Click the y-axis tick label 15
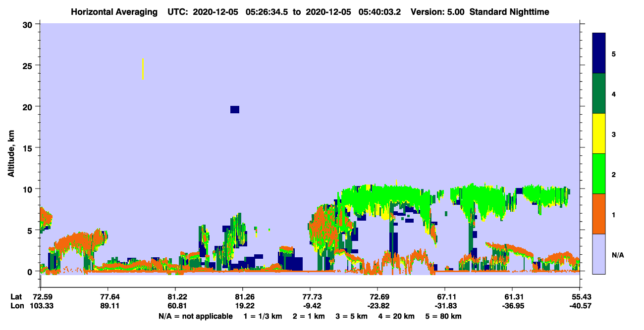 29,148
